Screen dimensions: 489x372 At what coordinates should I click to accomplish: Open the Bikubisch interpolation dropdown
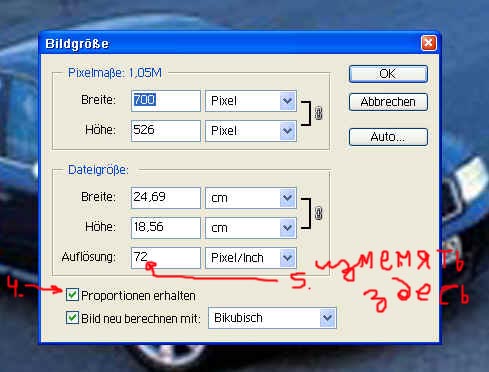(272, 318)
